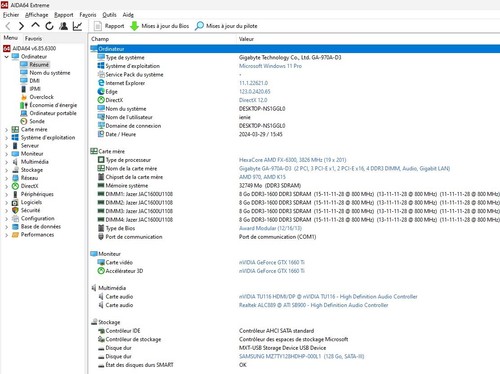Open the Microsoft Windows 11 Pro link
Screen dimensions: 500x374
pos(270,66)
